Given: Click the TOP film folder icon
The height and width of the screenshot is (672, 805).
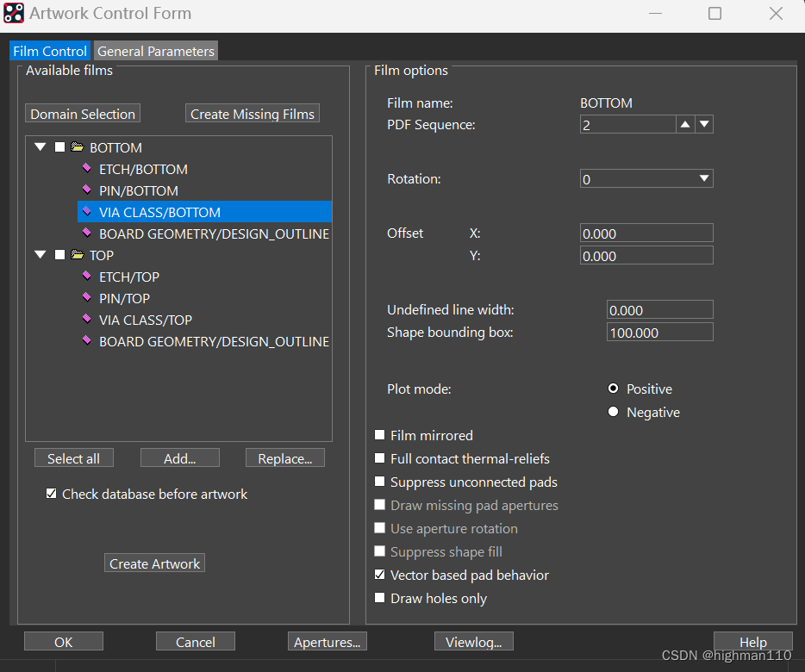Looking at the screenshot, I should click(x=78, y=255).
